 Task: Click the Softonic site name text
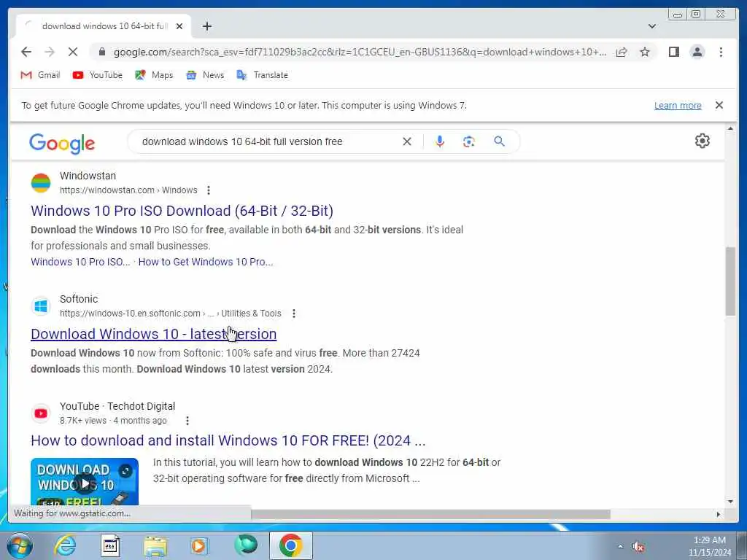pos(79,299)
